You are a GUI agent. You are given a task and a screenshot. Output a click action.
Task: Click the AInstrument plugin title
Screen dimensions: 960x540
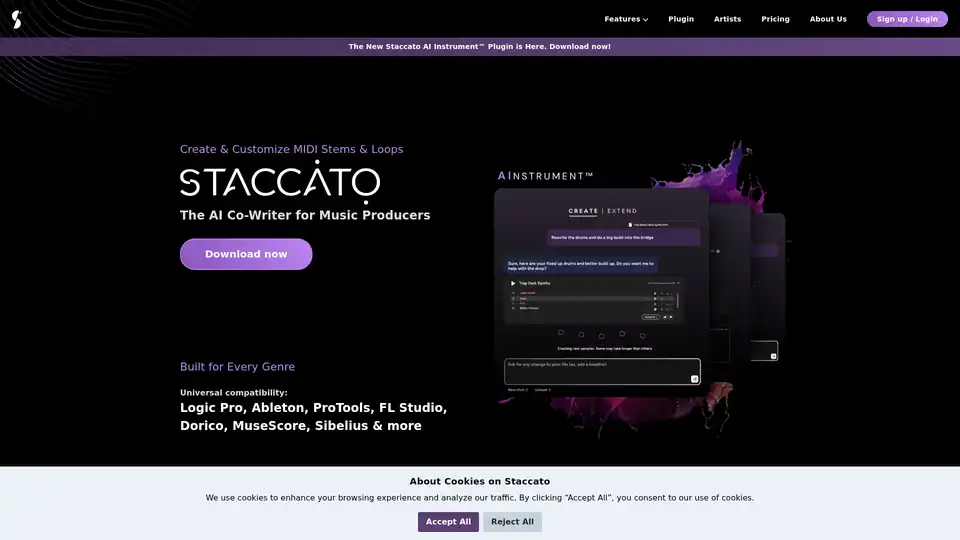pos(545,176)
